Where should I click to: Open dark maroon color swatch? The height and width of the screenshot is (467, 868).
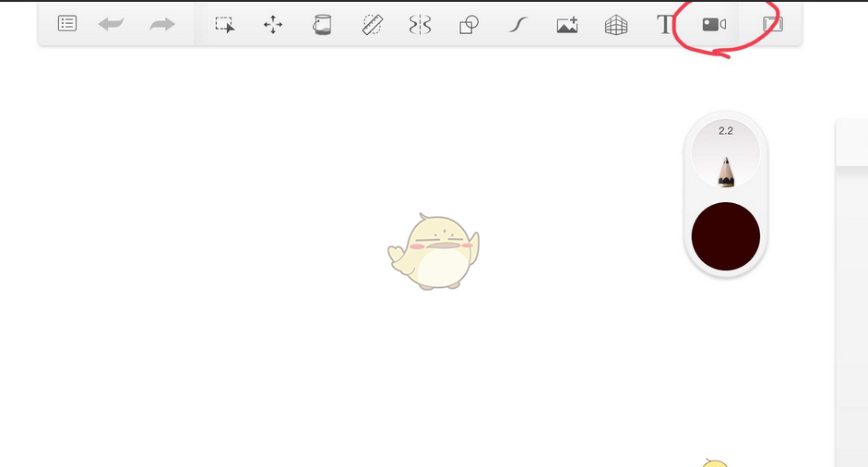pos(726,236)
